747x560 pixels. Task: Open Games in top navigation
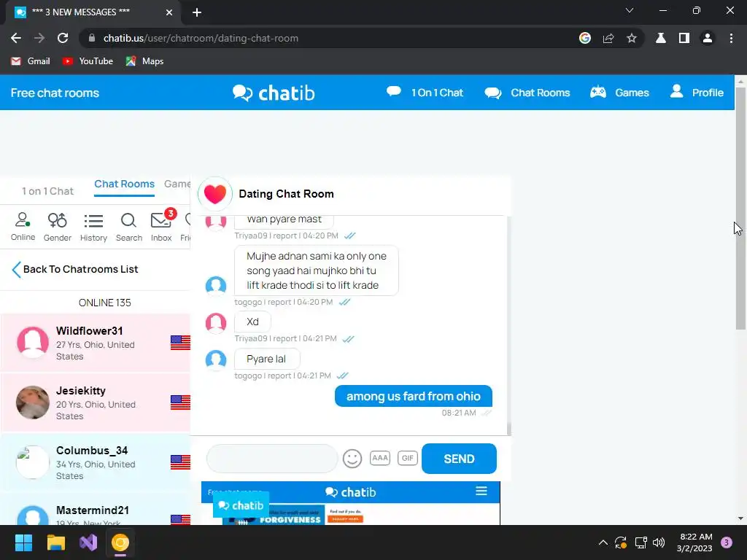pos(619,93)
